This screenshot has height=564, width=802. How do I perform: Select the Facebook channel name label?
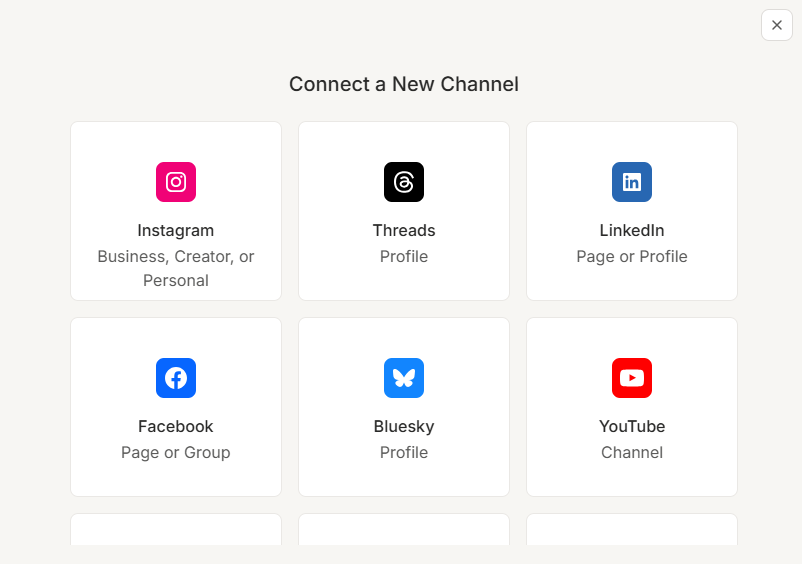(175, 426)
